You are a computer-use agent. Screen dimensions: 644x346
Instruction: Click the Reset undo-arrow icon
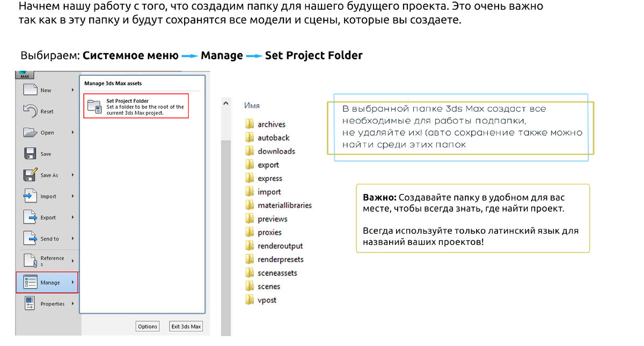pyautogui.click(x=30, y=111)
